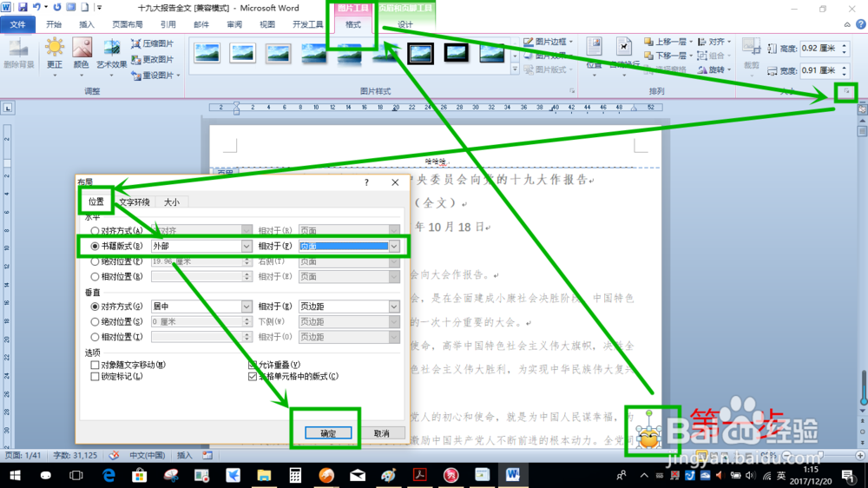Viewport: 868px width, 488px height.
Task: Select vertical 相对位置(I) radio button
Action: pyautogui.click(x=95, y=337)
